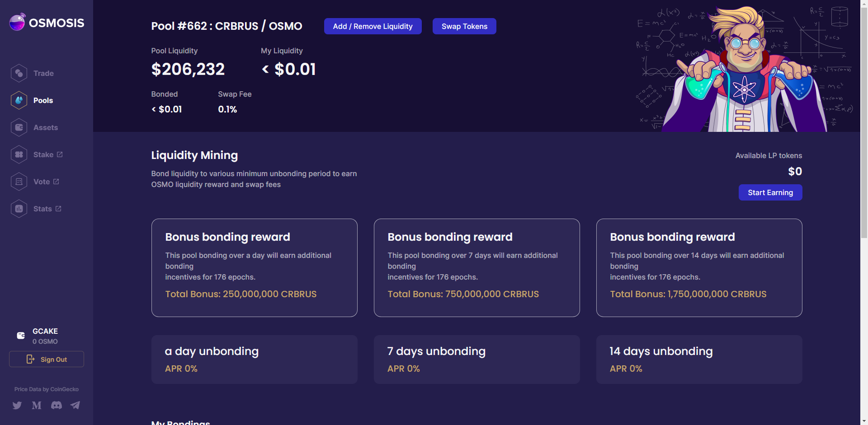
Task: Click the OSMOSIS wordmark
Action: 57,23
